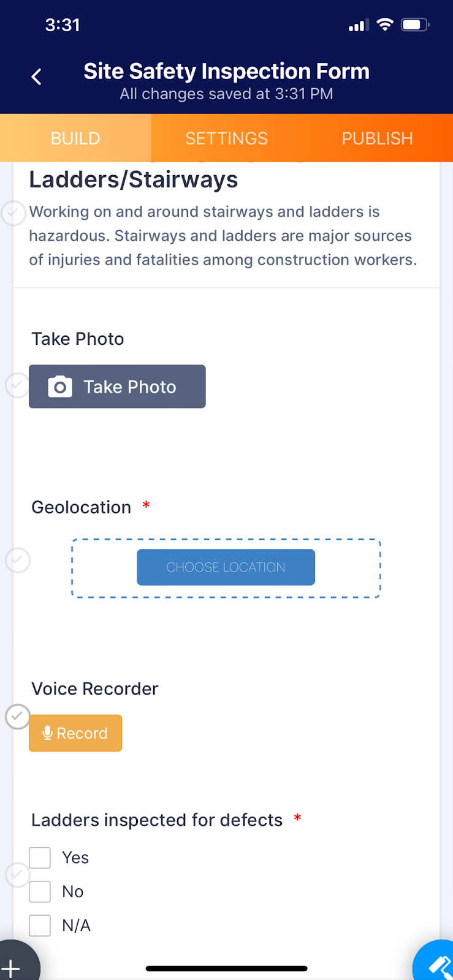The width and height of the screenshot is (453, 980).
Task: Check the Yes checkbox
Action: tap(40, 858)
